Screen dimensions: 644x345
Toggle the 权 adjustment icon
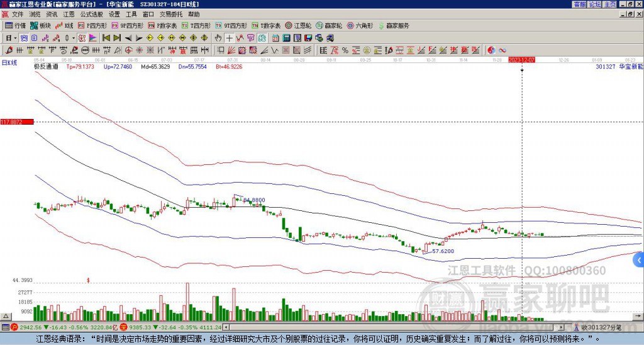[82, 38]
